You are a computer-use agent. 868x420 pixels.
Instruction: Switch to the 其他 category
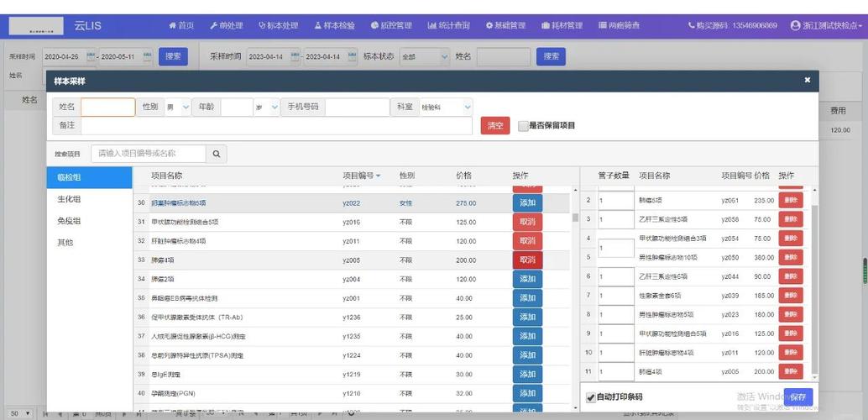tap(90, 242)
